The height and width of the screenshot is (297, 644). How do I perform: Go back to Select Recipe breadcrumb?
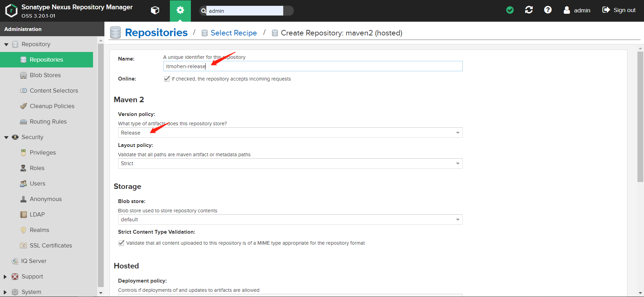tap(234, 33)
